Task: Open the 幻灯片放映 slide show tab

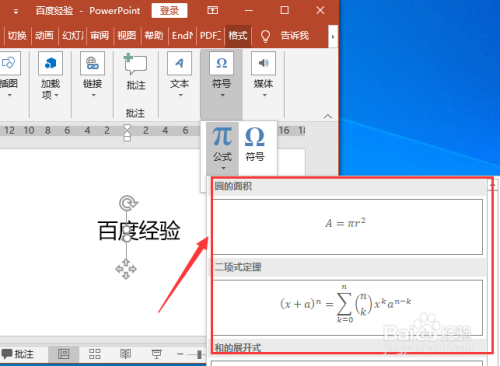Action: (x=72, y=35)
